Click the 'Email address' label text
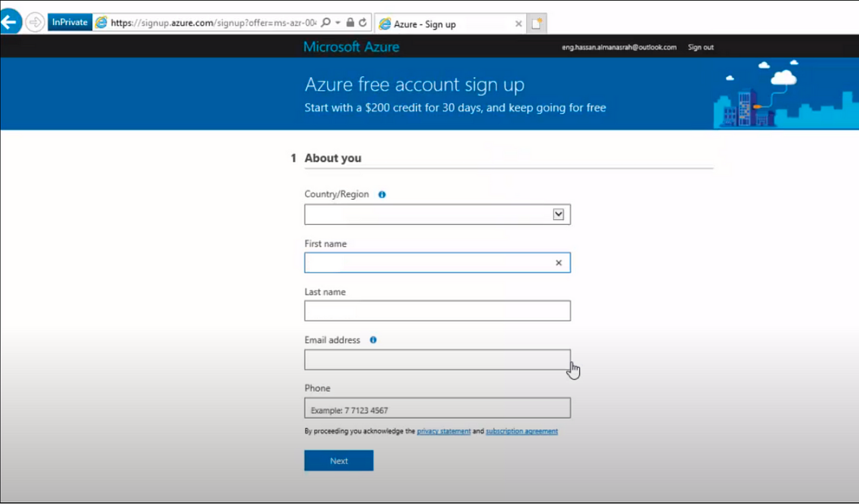Image resolution: width=859 pixels, height=504 pixels. click(x=332, y=340)
